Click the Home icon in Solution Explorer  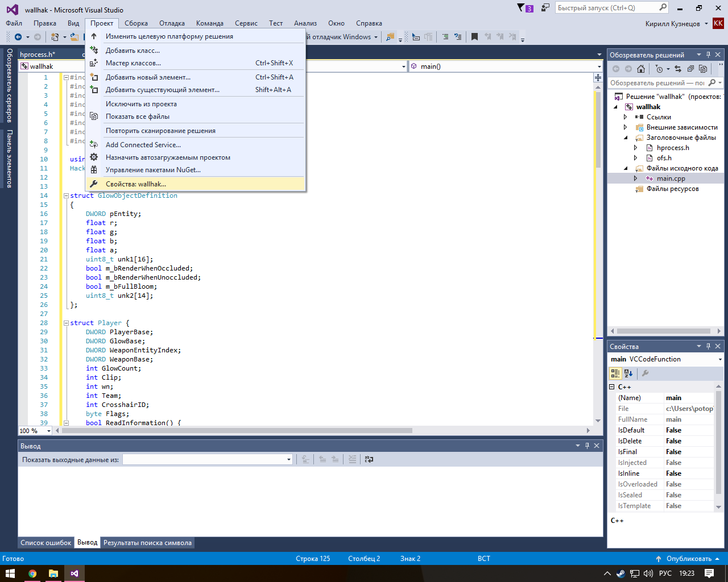tap(641, 69)
